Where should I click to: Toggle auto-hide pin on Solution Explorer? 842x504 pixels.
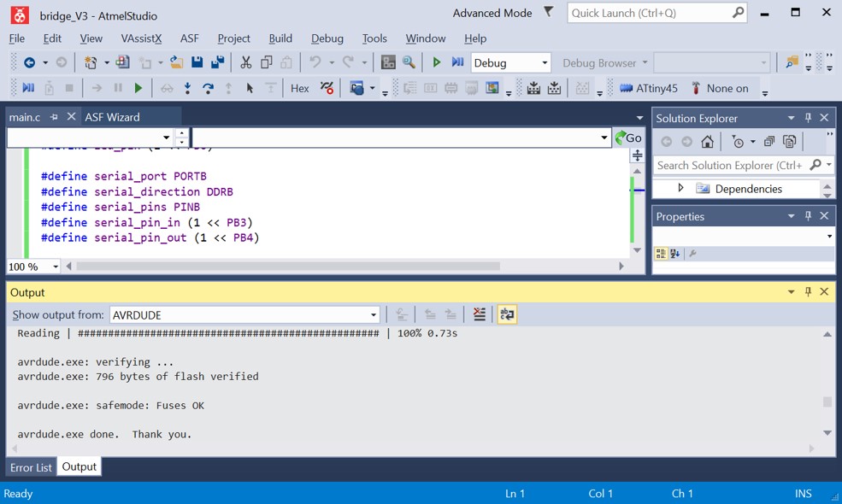(808, 118)
